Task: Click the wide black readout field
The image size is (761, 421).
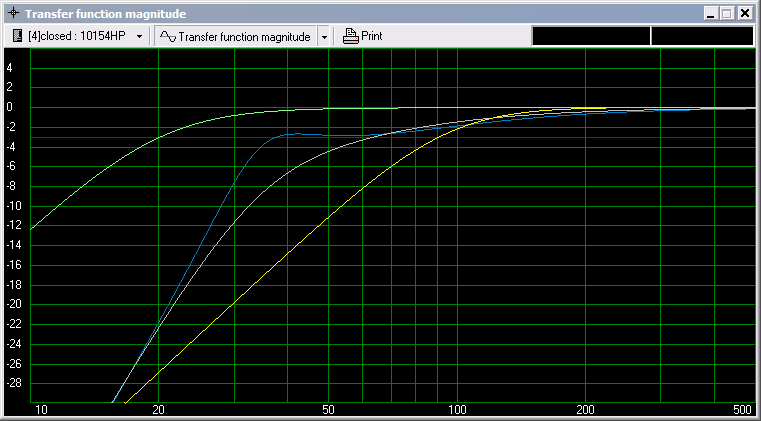Action: (591, 36)
